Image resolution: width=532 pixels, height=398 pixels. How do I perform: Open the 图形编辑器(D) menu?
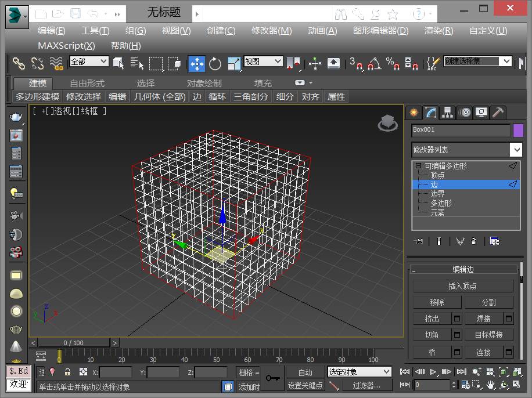380,31
